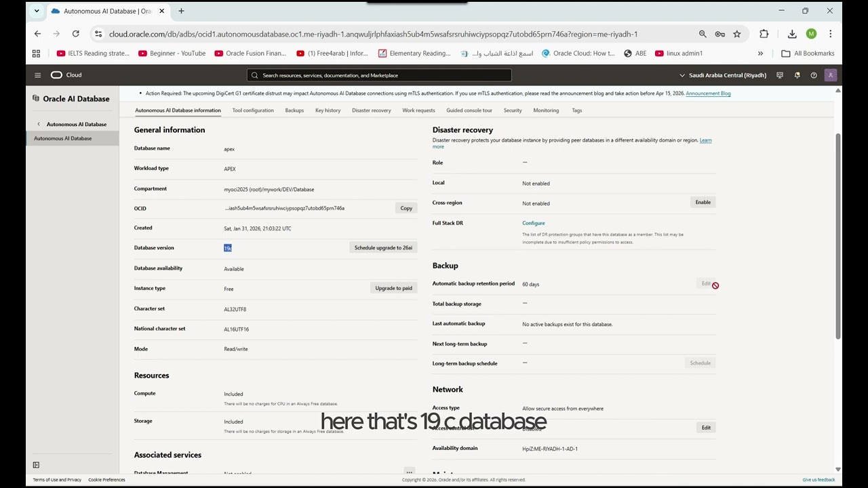Copy the database OCID
Viewport: 868px width, 488px height.
click(x=406, y=208)
